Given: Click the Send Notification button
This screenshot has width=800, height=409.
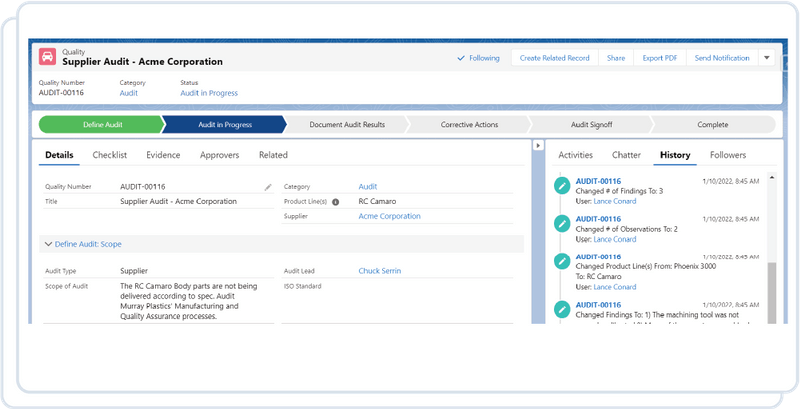Looking at the screenshot, I should coord(722,58).
